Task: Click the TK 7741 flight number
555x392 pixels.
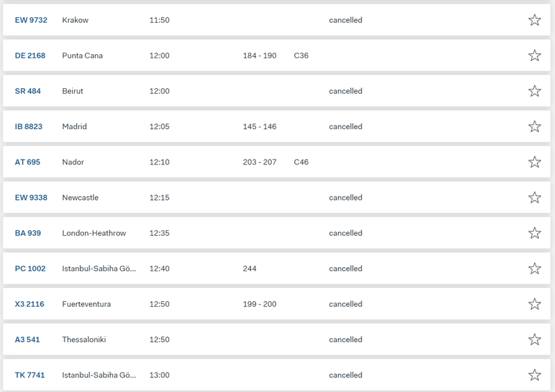Action: pyautogui.click(x=30, y=375)
